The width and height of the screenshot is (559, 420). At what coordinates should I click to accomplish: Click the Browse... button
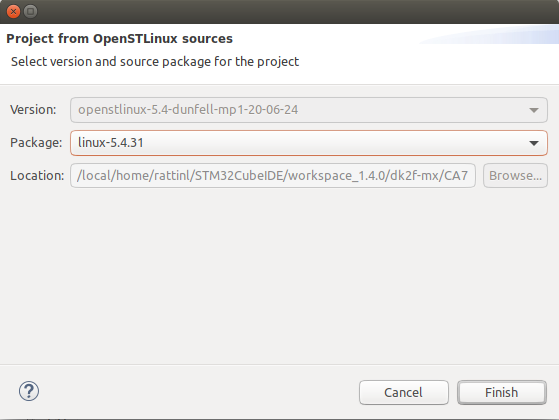[x=515, y=175]
